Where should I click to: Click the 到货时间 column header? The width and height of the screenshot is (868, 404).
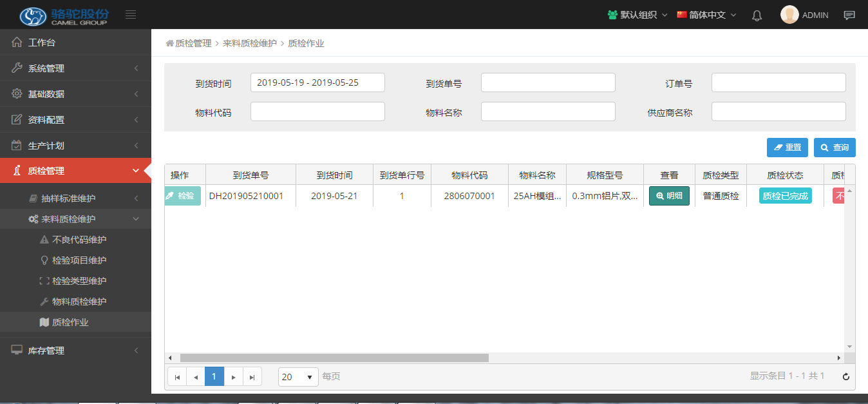tap(334, 175)
